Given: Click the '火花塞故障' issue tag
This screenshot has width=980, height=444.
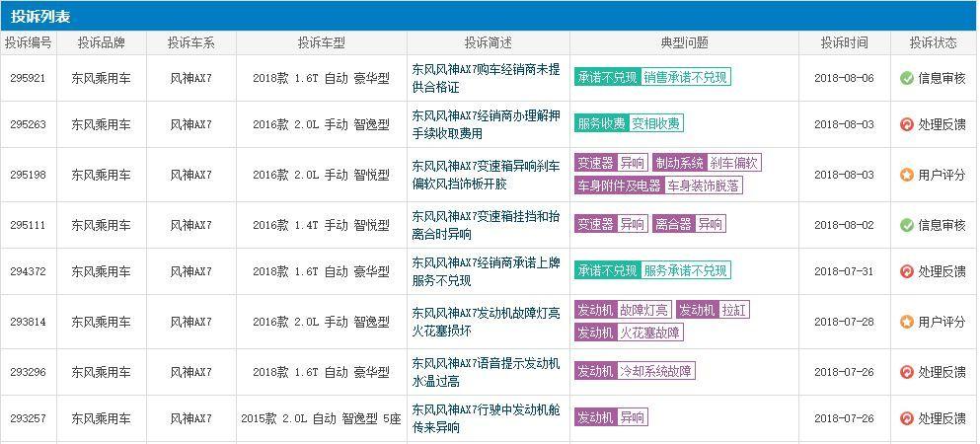Looking at the screenshot, I should click(x=650, y=332).
